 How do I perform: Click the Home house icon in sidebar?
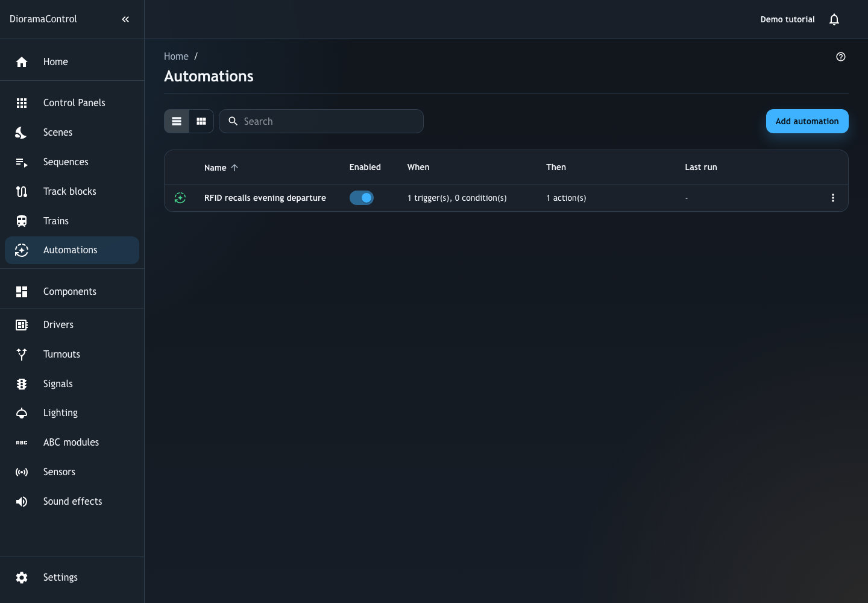[22, 62]
